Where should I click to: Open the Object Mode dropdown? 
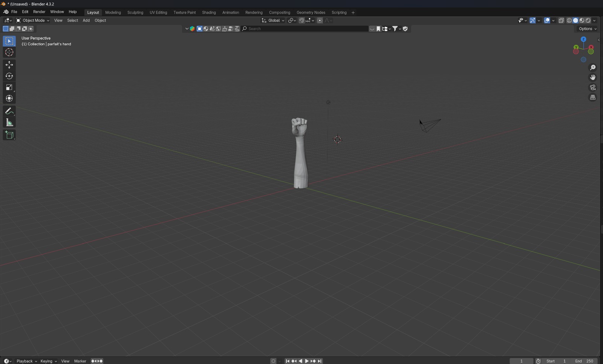(33, 21)
